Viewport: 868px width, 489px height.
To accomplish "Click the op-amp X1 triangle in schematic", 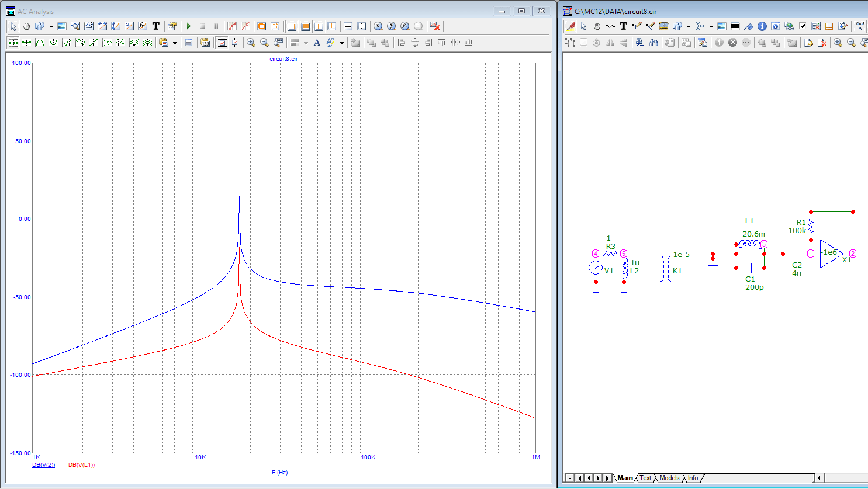I will [x=831, y=254].
